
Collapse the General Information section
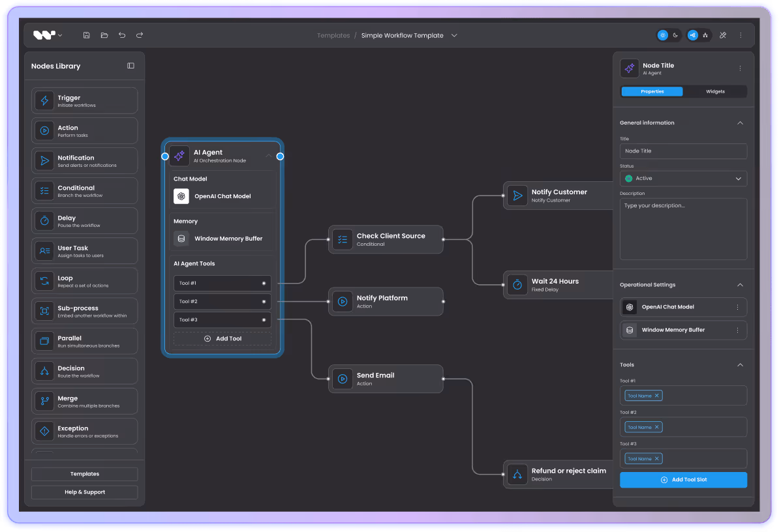(x=740, y=123)
